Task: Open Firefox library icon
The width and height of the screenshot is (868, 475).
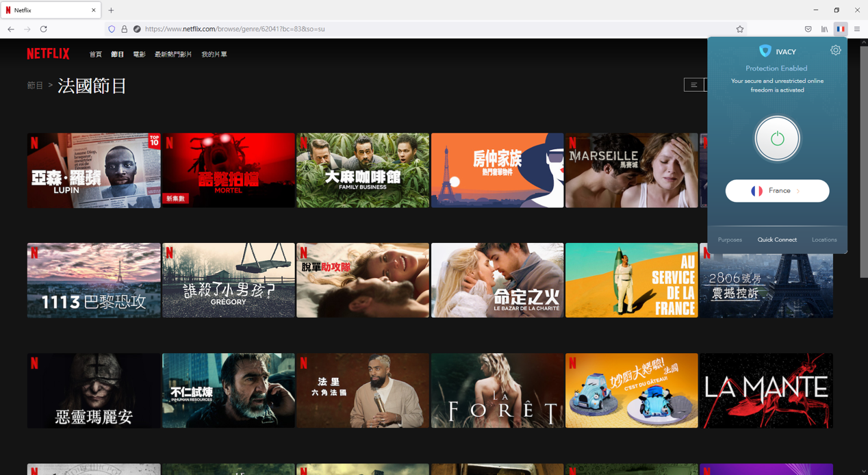Action: (x=825, y=29)
